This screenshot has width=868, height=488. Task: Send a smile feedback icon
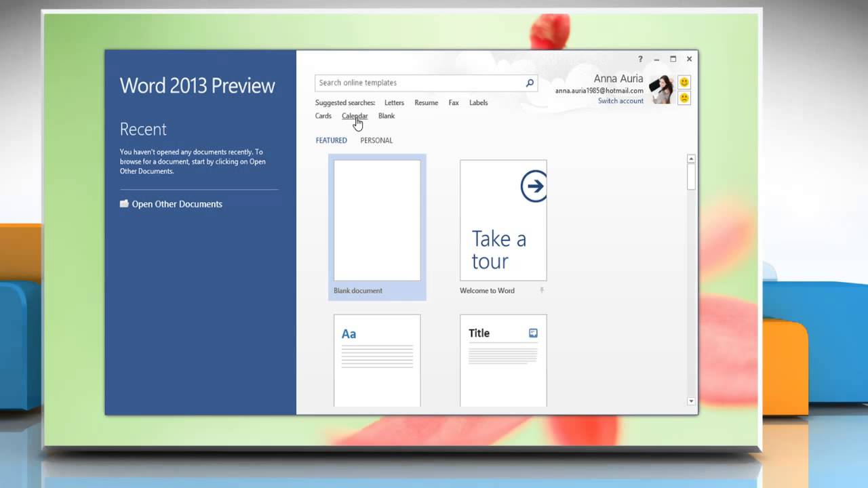684,82
